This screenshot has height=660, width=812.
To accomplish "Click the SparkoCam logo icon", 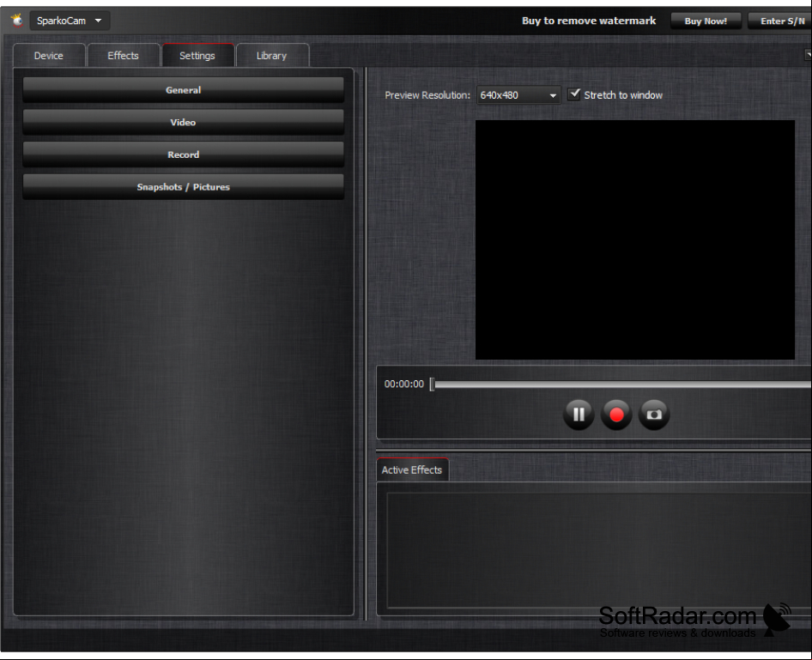I will 18,21.
